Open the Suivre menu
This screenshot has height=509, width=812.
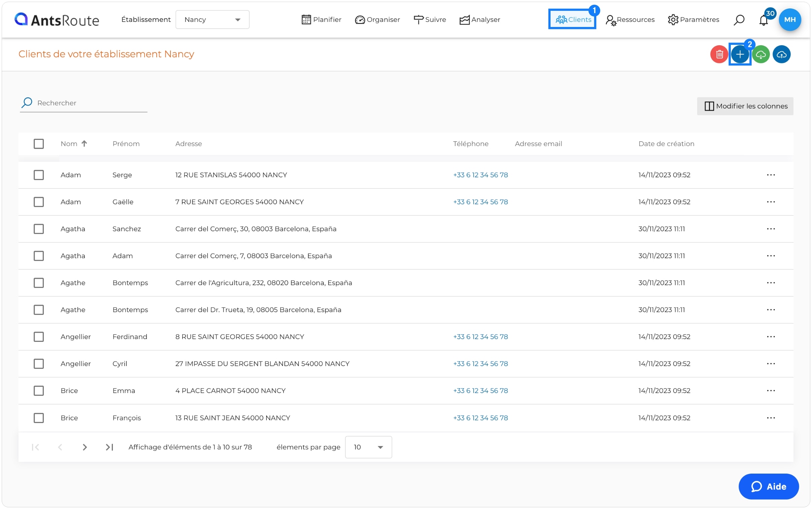pyautogui.click(x=430, y=20)
